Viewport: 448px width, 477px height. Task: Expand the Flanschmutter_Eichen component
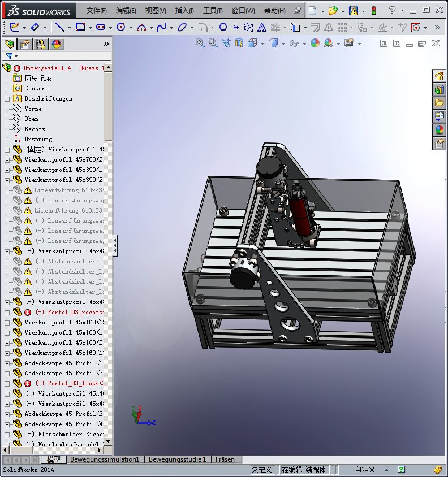pyautogui.click(x=7, y=435)
